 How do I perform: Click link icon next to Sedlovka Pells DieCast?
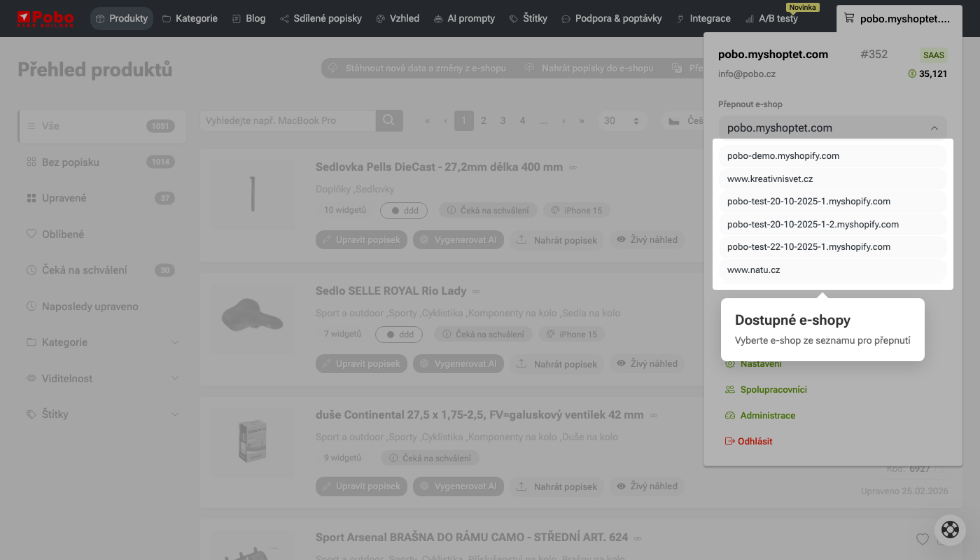click(x=573, y=168)
